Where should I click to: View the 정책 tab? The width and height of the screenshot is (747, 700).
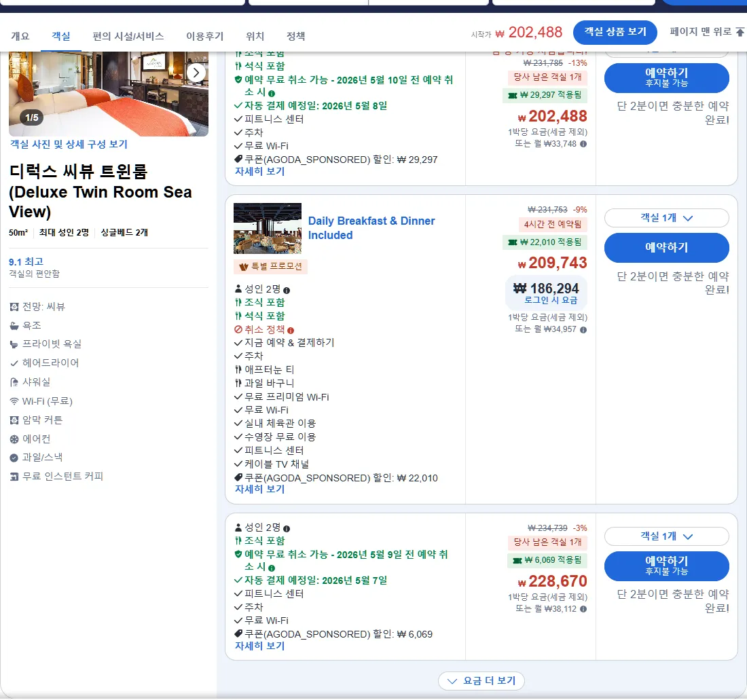click(x=296, y=36)
